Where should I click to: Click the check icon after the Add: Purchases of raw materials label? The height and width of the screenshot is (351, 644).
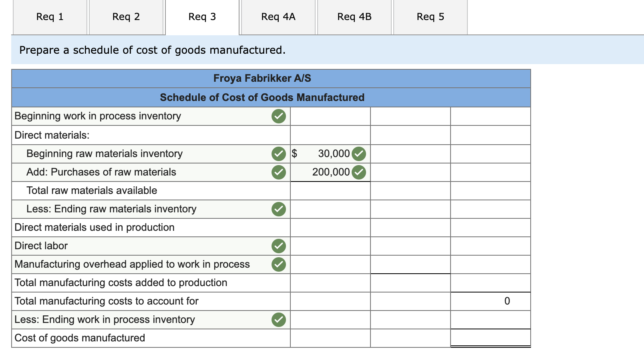point(279,172)
